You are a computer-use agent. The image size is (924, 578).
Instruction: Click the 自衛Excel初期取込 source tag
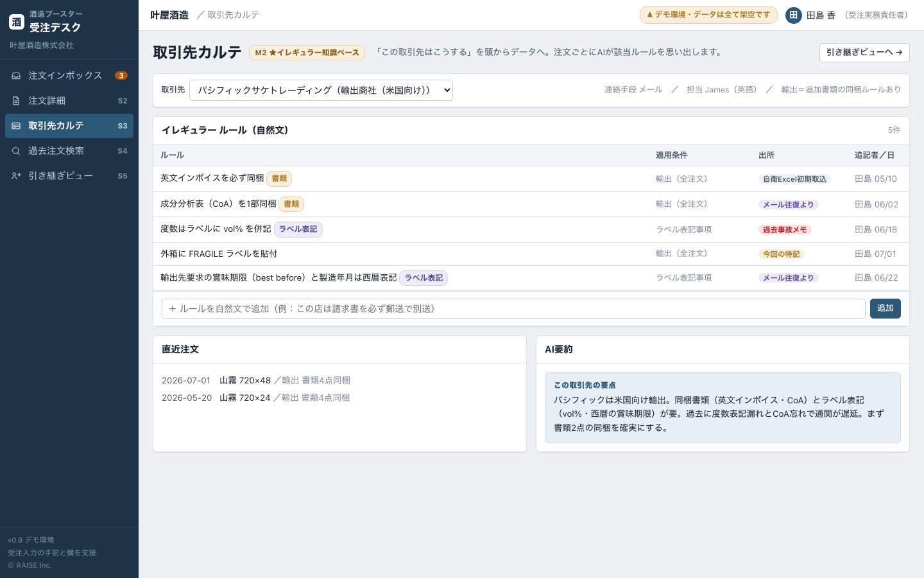pyautogui.click(x=794, y=179)
